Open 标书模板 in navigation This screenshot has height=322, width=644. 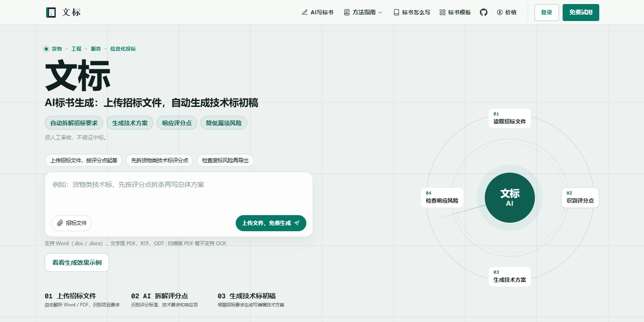coord(455,13)
